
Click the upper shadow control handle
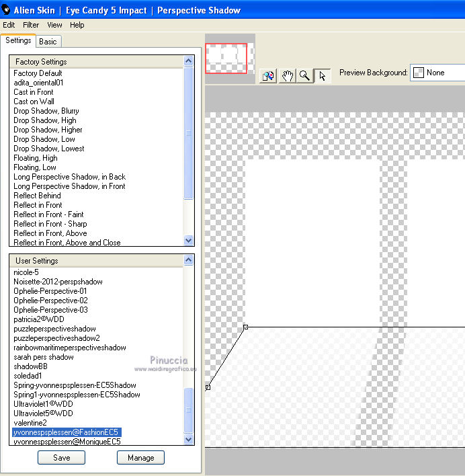click(x=246, y=327)
